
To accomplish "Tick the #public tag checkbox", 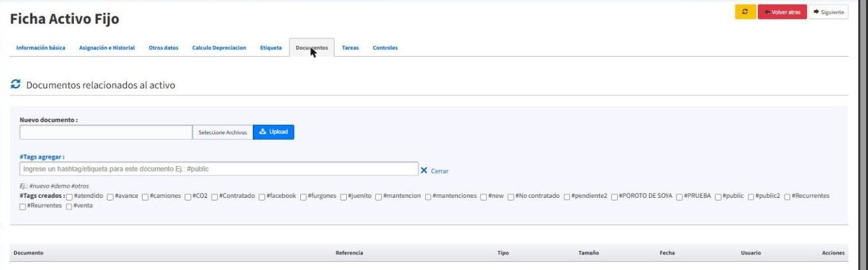I will pos(719,196).
